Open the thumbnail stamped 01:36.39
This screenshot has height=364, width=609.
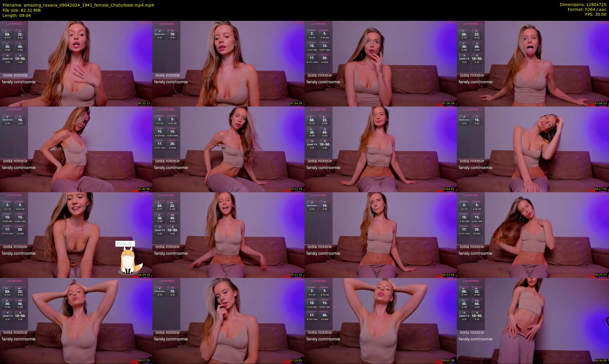(380, 63)
